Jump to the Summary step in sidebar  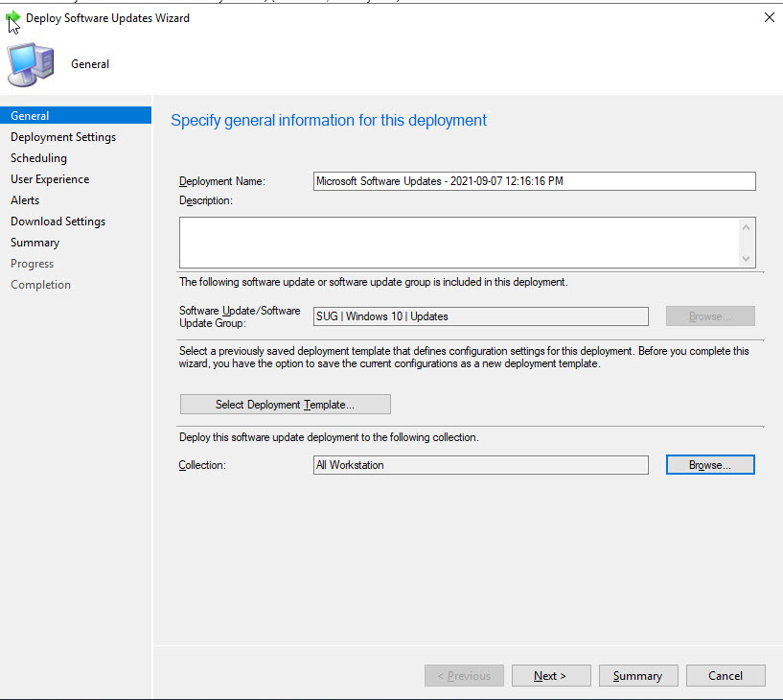pos(35,243)
